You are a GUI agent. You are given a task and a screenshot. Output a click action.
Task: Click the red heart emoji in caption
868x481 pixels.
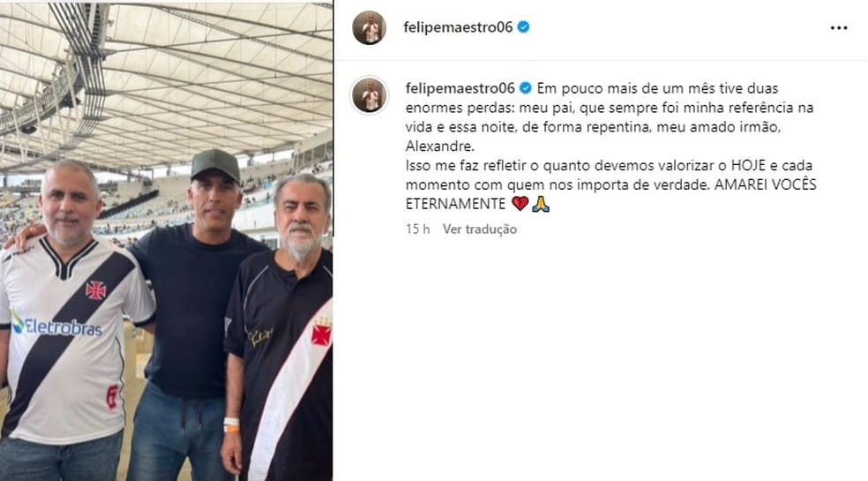[x=520, y=203]
